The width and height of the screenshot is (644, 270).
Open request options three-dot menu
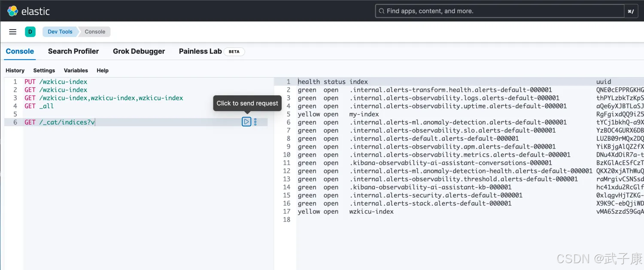255,122
